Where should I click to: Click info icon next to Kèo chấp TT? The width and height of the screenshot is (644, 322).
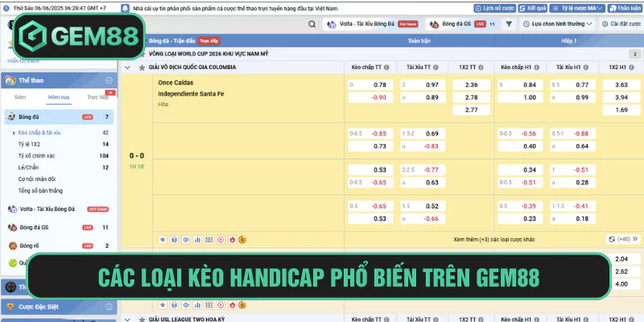click(386, 68)
